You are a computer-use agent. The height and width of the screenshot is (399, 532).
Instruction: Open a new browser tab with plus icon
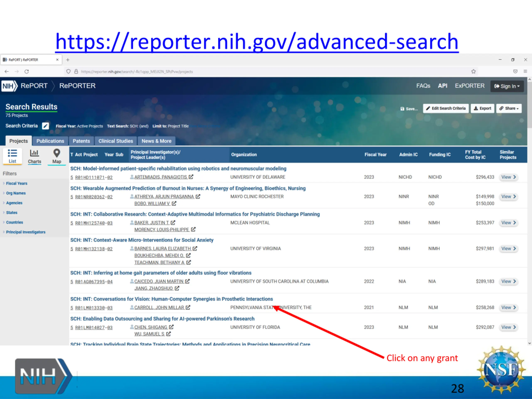(68, 60)
